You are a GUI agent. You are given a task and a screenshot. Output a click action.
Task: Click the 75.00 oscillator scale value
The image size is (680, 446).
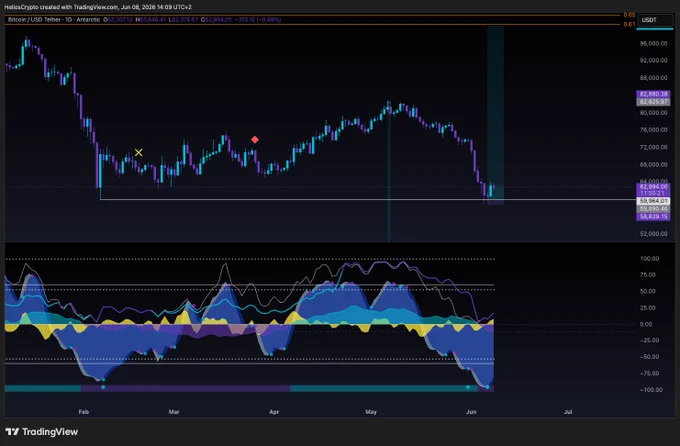(647, 275)
